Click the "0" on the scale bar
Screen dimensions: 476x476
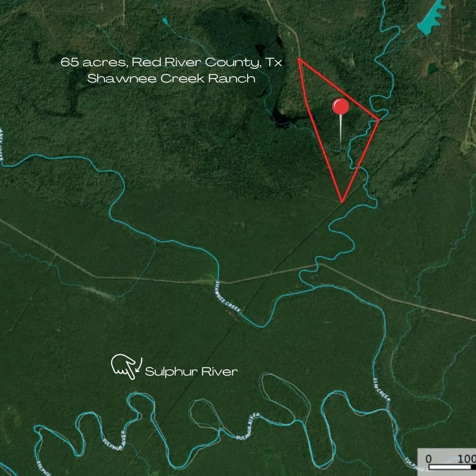428,458
